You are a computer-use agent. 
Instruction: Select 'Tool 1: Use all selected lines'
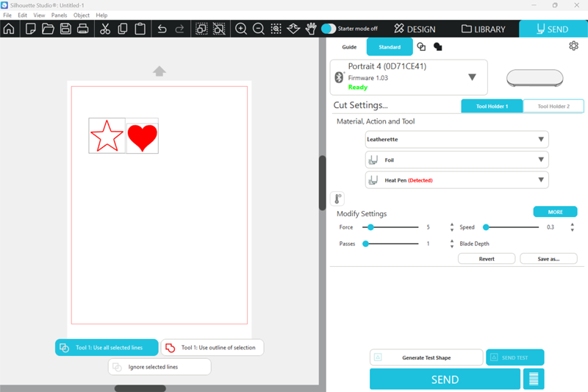point(107,348)
